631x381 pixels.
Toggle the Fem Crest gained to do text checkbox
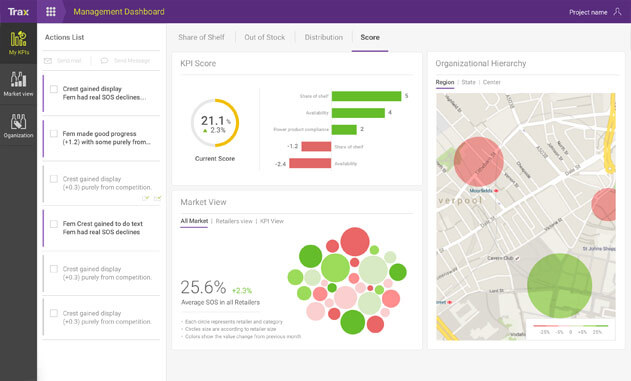(x=54, y=224)
